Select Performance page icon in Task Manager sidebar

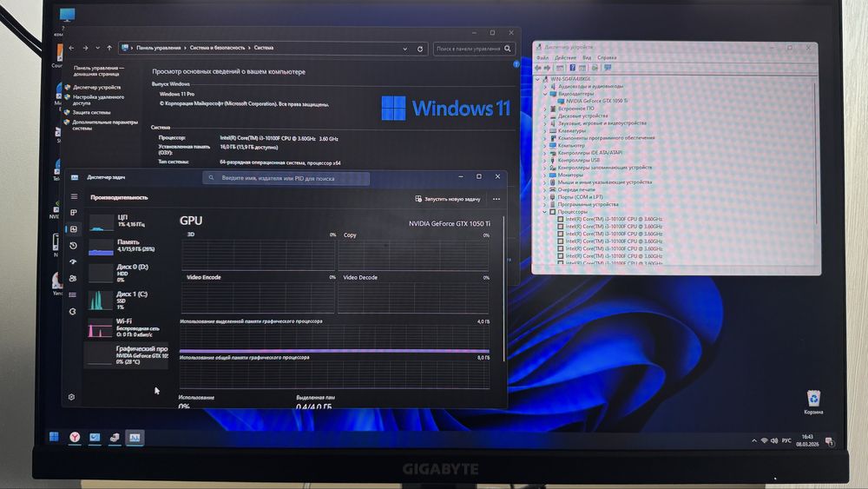pos(74,228)
